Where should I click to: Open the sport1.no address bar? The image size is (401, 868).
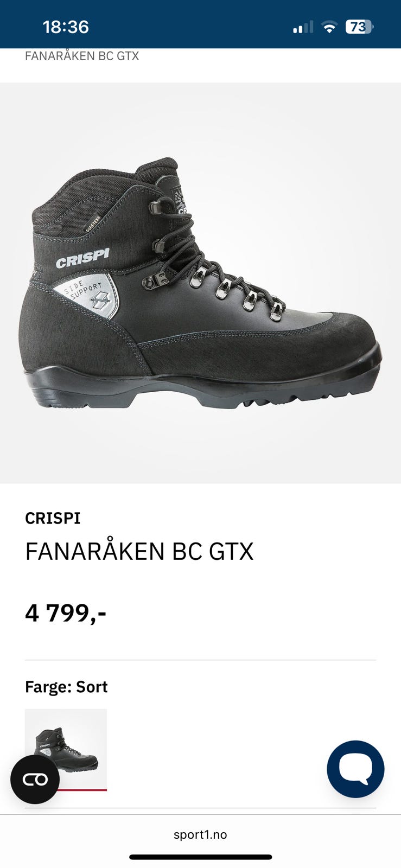pos(200,834)
